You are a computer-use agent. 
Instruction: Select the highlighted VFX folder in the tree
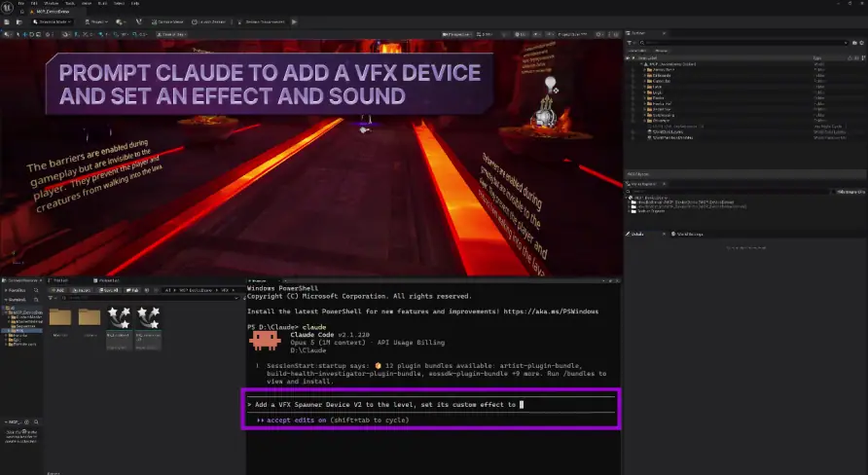(x=21, y=331)
